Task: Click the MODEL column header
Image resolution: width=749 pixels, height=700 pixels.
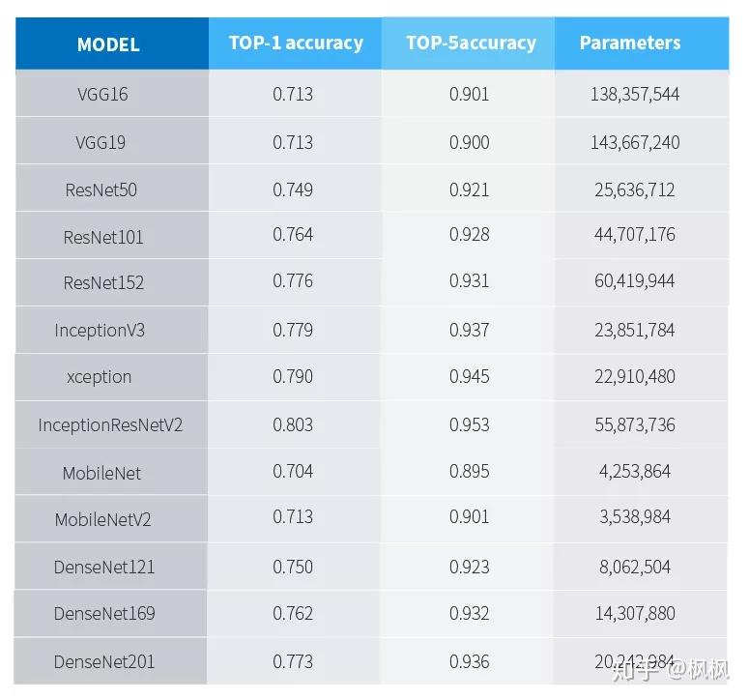Action: (x=108, y=44)
